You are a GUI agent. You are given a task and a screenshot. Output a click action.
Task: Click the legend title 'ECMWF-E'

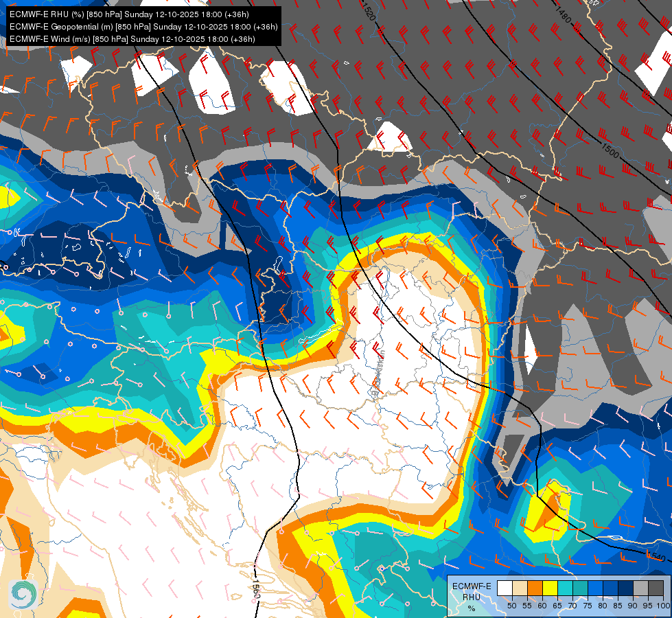click(472, 586)
